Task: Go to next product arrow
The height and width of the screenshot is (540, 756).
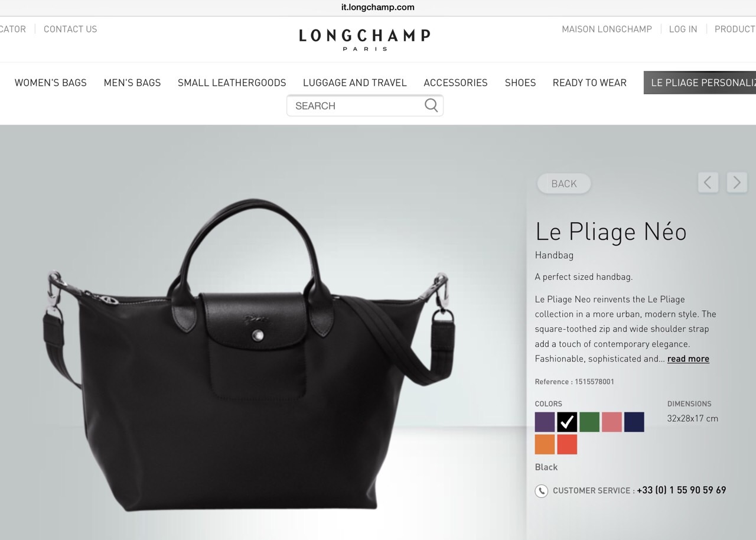Action: (737, 183)
